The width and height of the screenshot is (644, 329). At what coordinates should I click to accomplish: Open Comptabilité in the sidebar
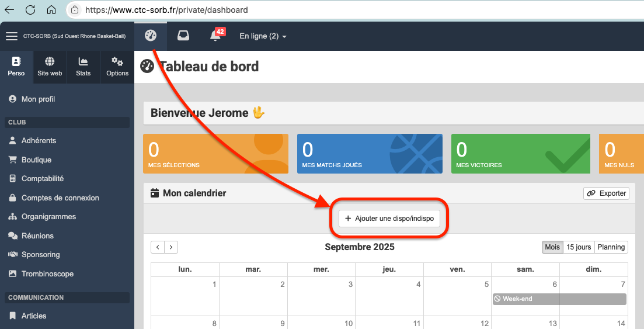(x=42, y=179)
